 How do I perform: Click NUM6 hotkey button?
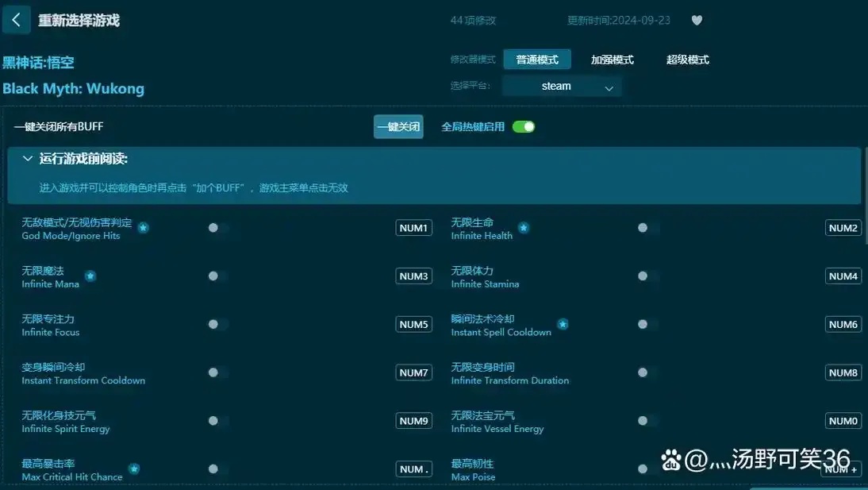pos(843,324)
